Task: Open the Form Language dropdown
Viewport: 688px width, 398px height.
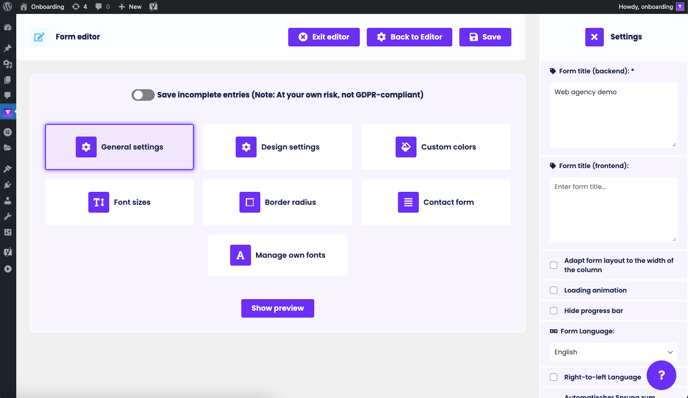Action: 613,352
